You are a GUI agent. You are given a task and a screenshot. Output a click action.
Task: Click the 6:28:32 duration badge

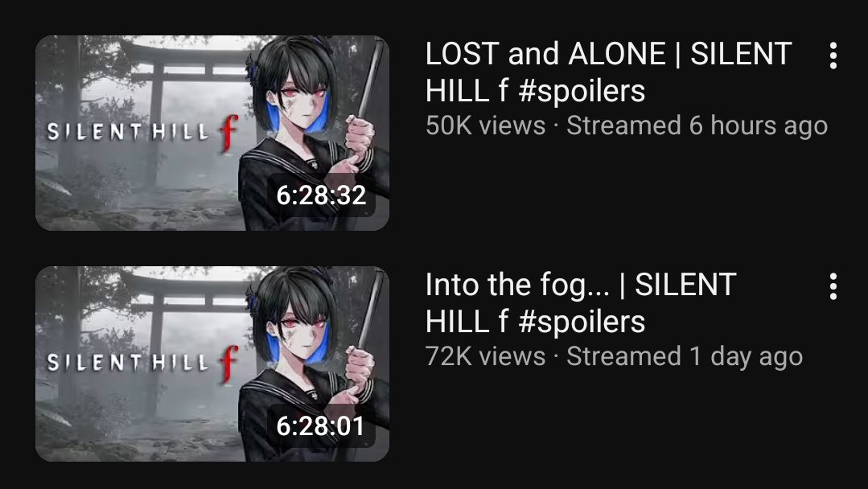(321, 195)
